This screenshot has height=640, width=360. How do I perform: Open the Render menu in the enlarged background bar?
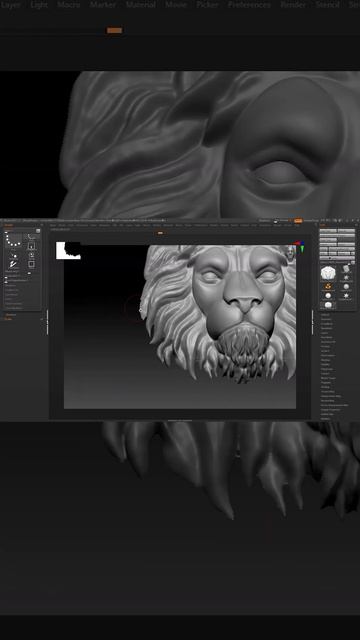pyautogui.click(x=293, y=4)
